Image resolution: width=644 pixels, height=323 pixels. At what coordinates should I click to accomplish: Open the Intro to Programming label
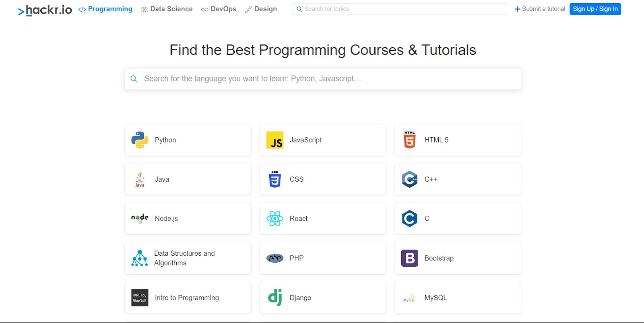pyautogui.click(x=187, y=298)
